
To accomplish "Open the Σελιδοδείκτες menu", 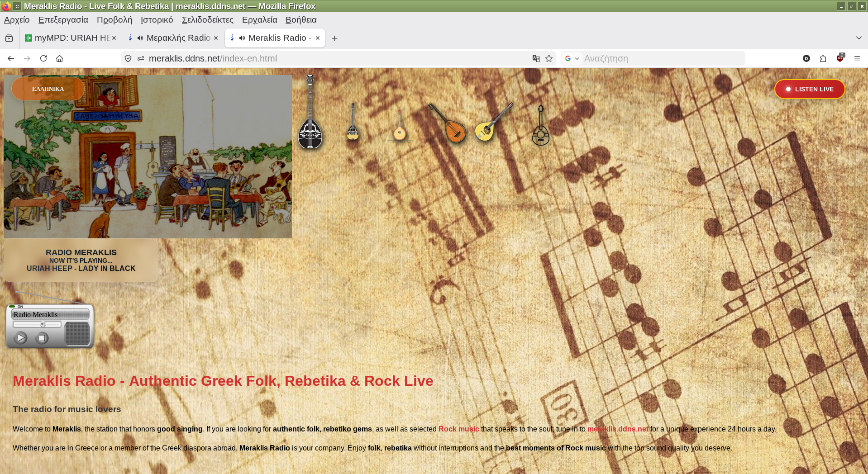I will (207, 20).
